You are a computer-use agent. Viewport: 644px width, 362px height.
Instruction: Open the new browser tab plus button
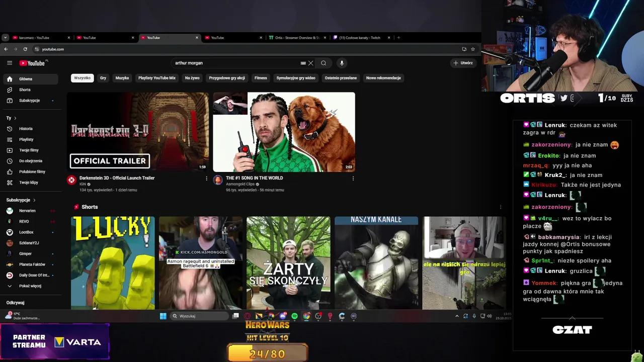pyautogui.click(x=398, y=38)
